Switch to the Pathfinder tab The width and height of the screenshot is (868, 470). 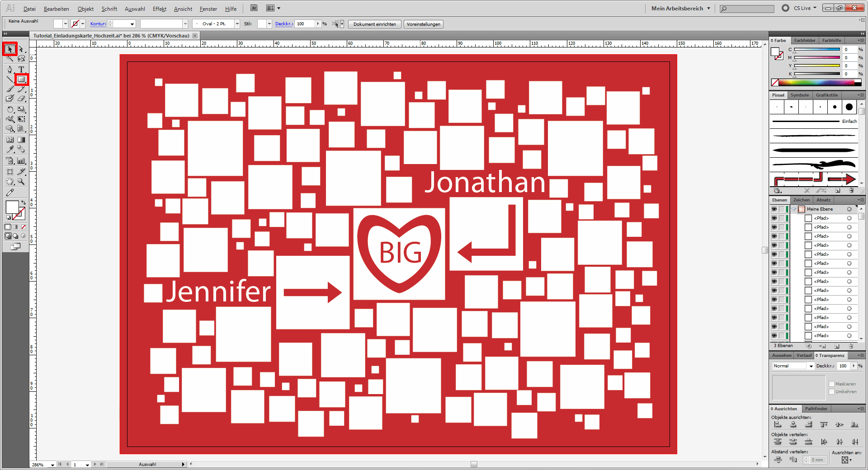pyautogui.click(x=816, y=409)
